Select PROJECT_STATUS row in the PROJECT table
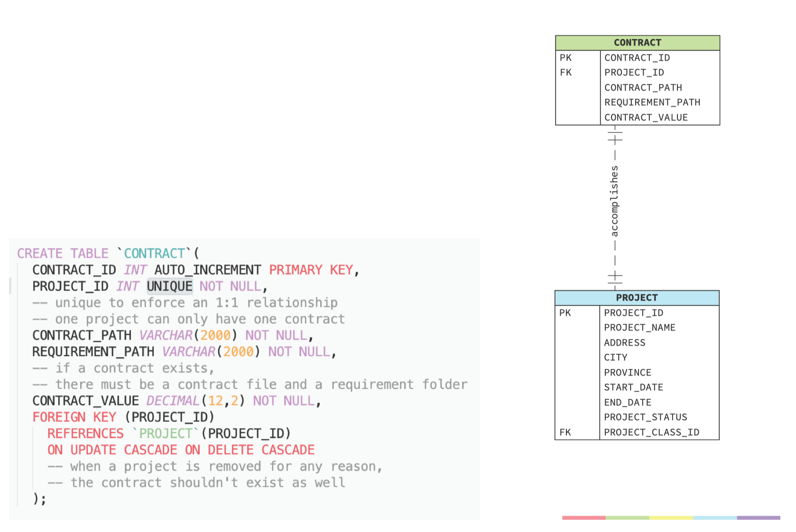The height and width of the screenshot is (532, 796). (645, 417)
